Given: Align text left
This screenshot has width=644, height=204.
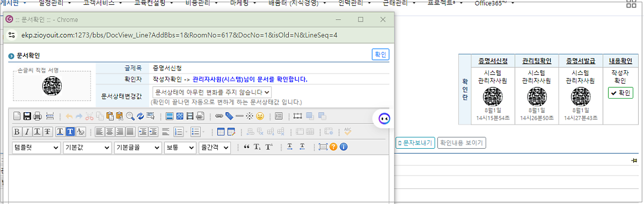Looking at the screenshot, I should (100, 131).
